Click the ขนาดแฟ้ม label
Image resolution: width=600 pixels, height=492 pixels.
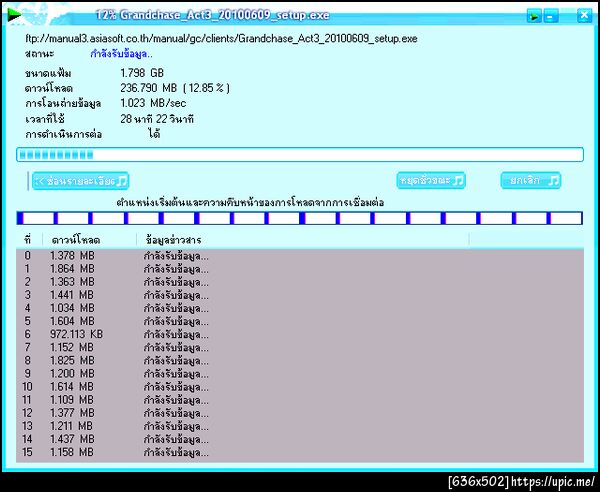[x=48, y=73]
